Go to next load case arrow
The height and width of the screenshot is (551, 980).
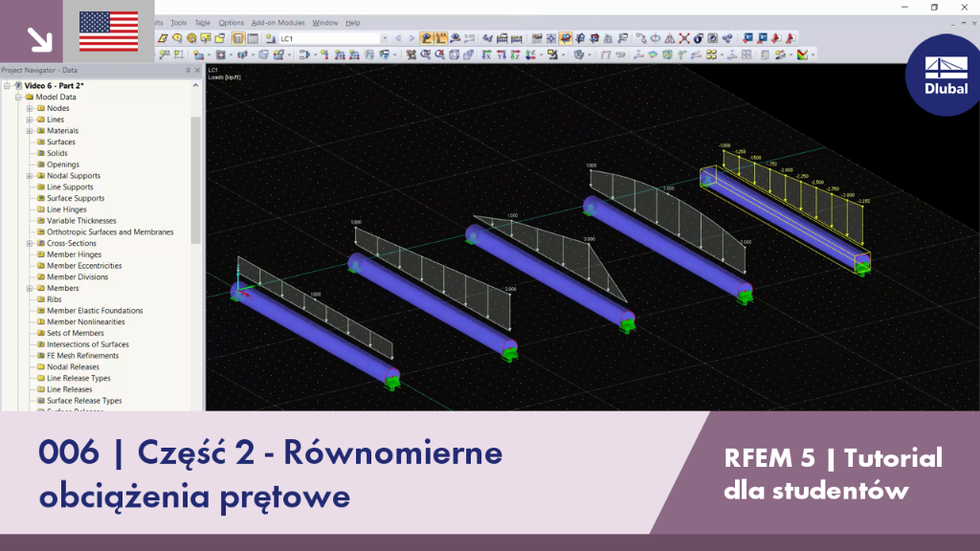click(412, 38)
